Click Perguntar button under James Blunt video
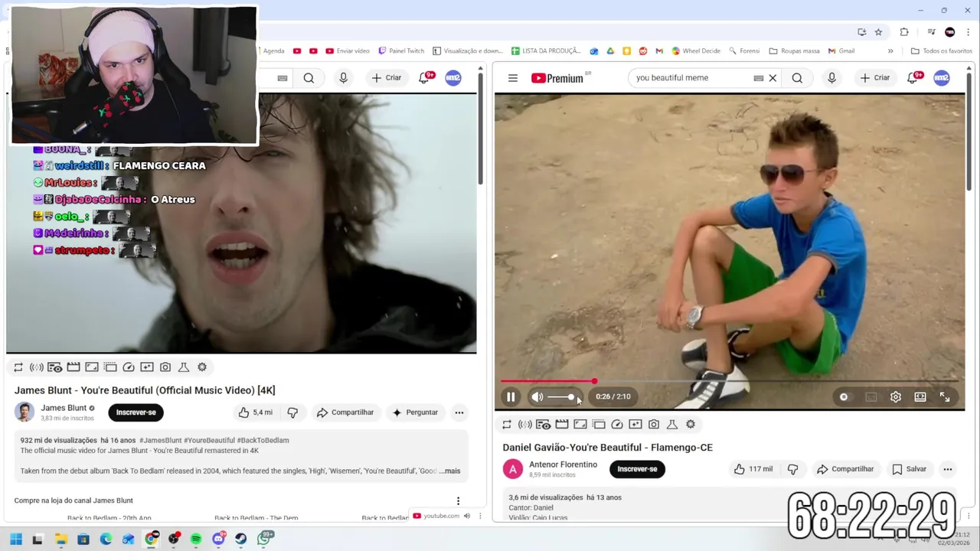 click(x=415, y=412)
